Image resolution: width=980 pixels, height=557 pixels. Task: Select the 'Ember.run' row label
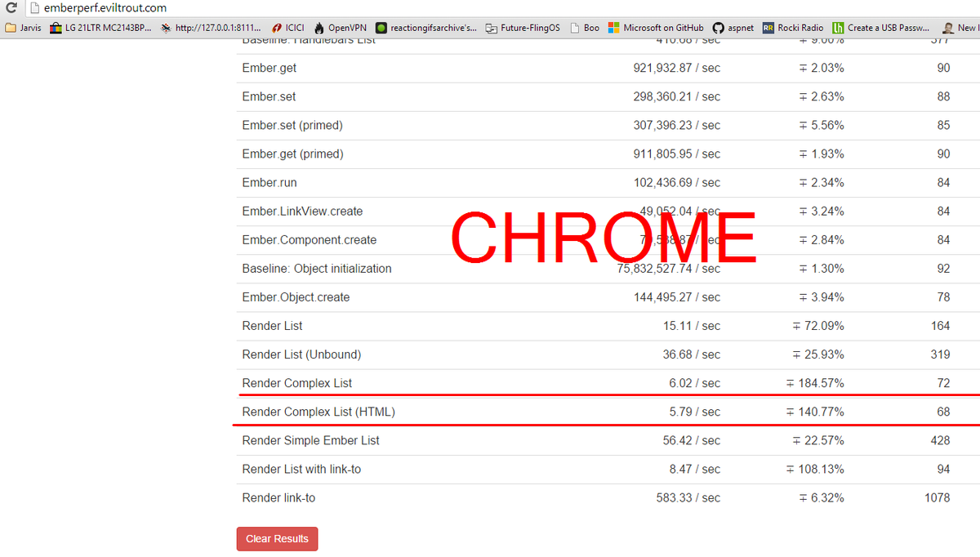tap(269, 182)
